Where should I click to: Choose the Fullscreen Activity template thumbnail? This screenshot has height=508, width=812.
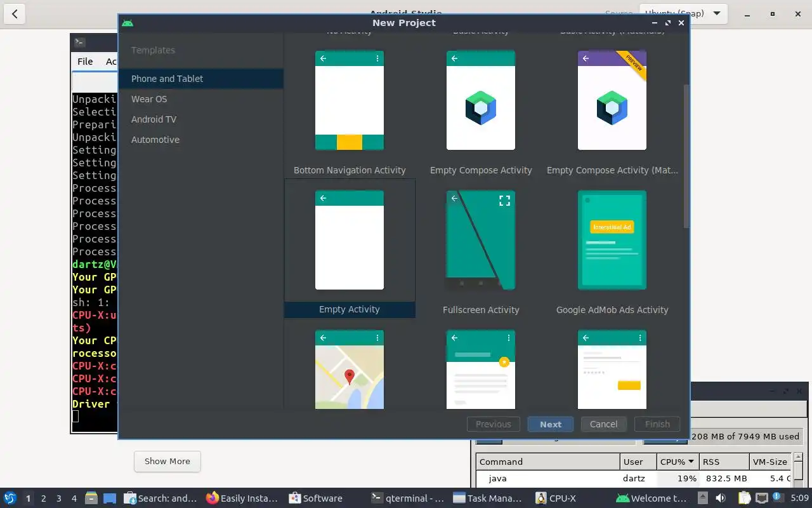481,240
